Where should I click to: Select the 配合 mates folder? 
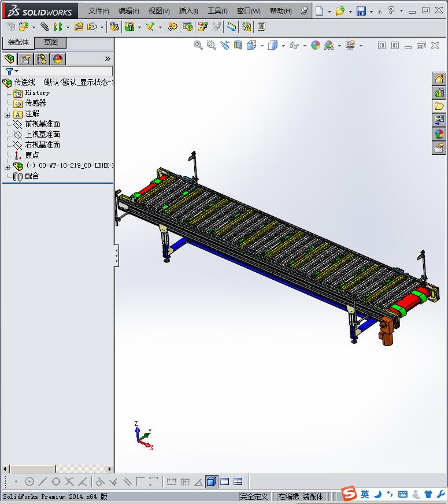pyautogui.click(x=31, y=176)
